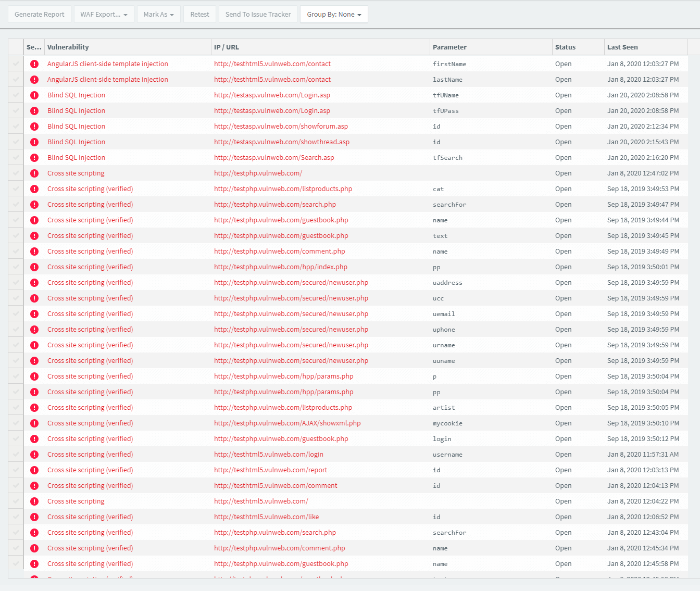The width and height of the screenshot is (700, 591).
Task: Click severity icon for Blind SQL Injection Login.asp row
Action: tap(34, 95)
